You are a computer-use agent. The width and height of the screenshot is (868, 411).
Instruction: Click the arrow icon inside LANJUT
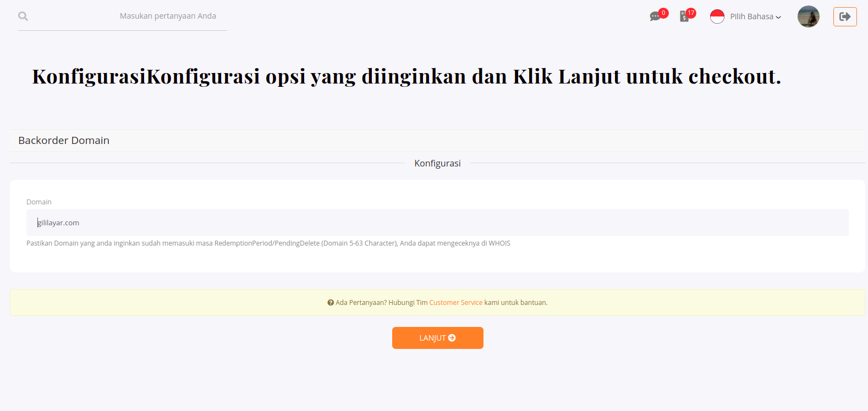point(452,338)
